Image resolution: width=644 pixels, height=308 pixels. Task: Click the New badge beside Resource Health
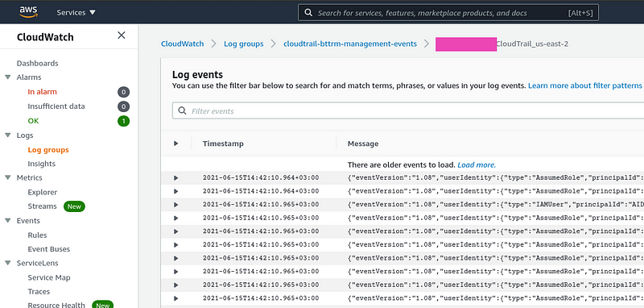103,305
